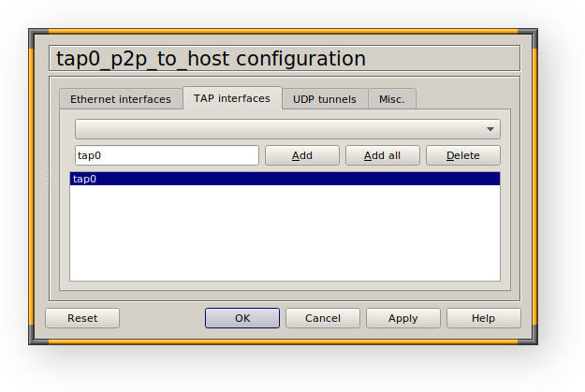Click the Add button
The height and width of the screenshot is (392, 585).
(x=302, y=155)
